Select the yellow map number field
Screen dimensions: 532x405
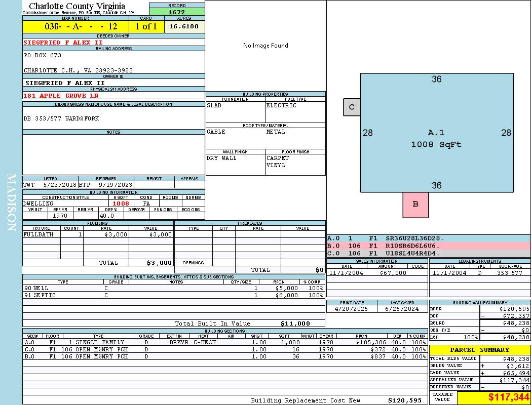pyautogui.click(x=75, y=26)
